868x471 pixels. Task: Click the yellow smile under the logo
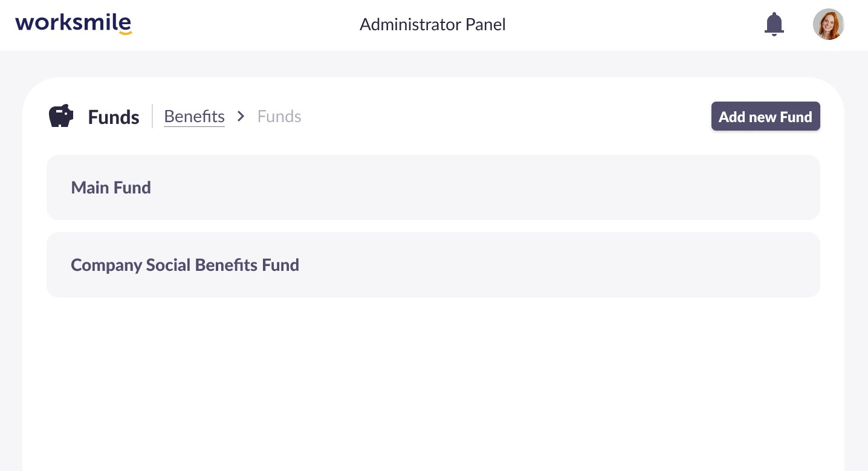pos(125,33)
